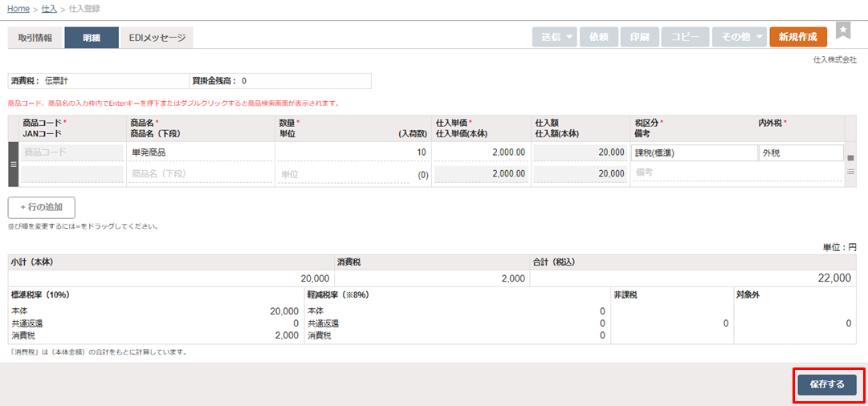Focus the 備考 input field
Viewport: 868px width, 406px height.
click(737, 173)
